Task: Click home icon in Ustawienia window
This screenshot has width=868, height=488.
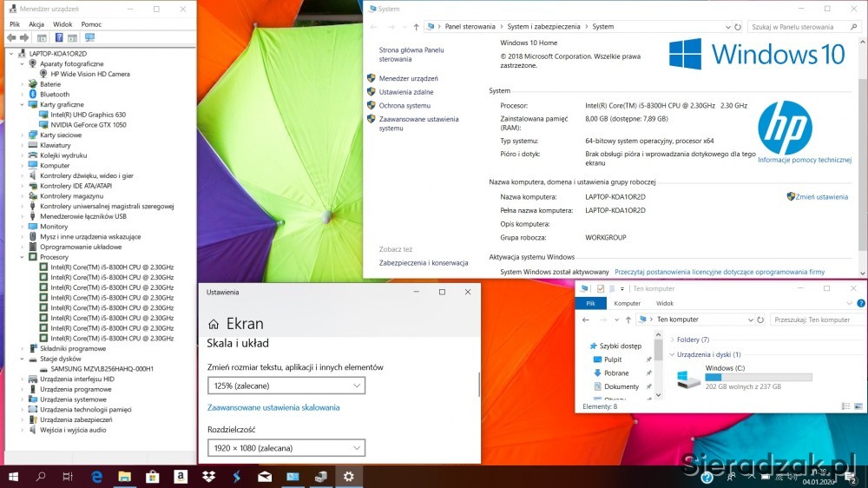Action: (x=214, y=324)
